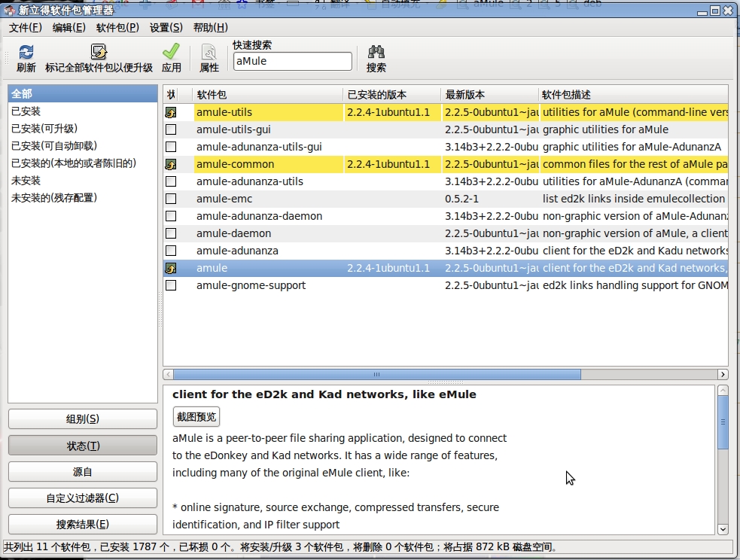
Task: Click the up arrow of the description scrollbar
Action: coord(723,391)
